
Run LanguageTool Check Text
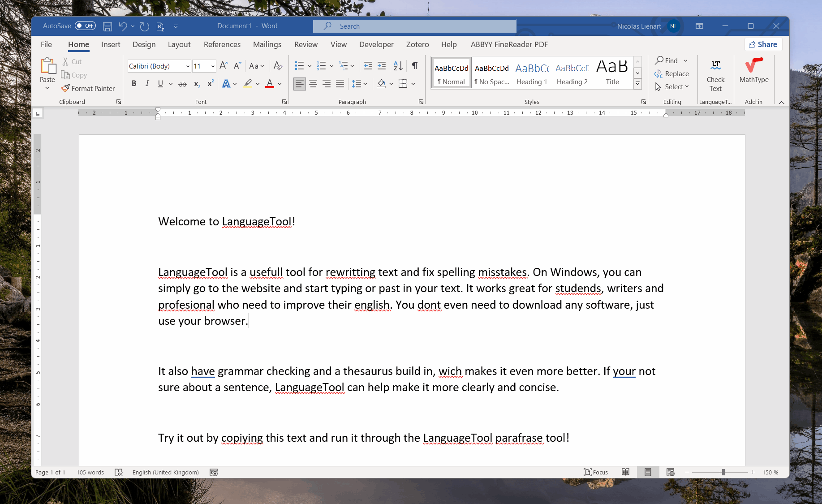[715, 75]
